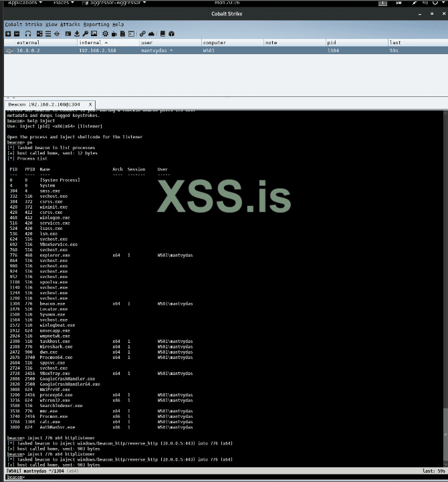Click process row Wireshark.exe
This screenshot has height=482, width=448.
click(x=101, y=347)
